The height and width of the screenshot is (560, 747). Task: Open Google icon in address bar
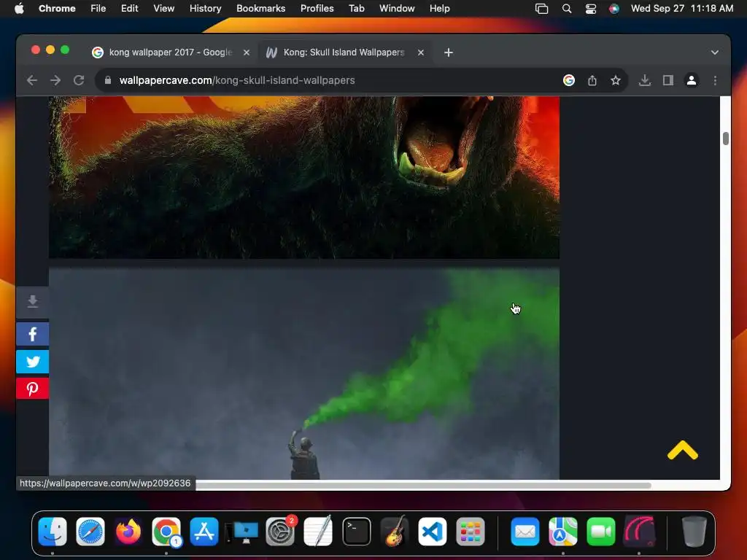[568, 80]
